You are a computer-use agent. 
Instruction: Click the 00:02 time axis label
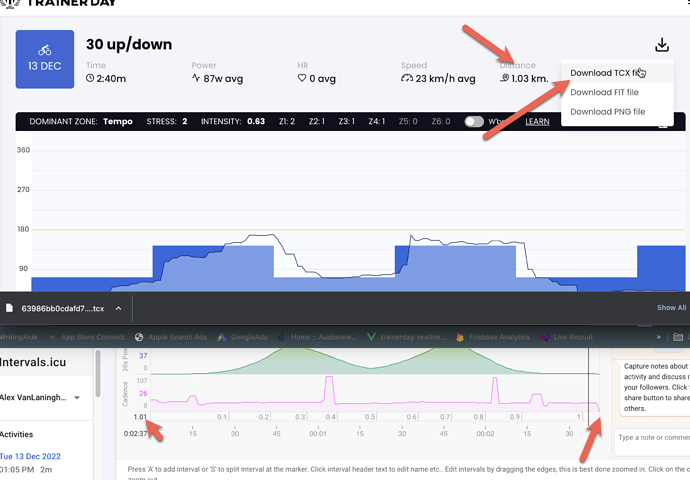(x=485, y=434)
